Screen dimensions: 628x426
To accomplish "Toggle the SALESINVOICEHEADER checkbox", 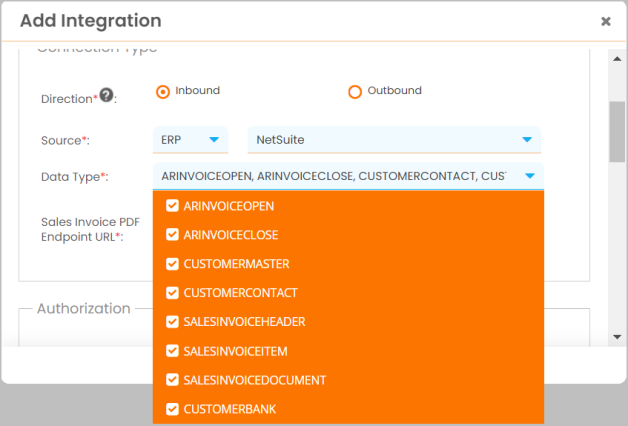I will (x=173, y=322).
